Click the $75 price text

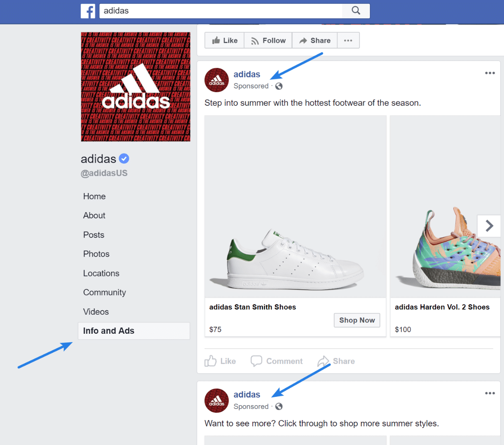pyautogui.click(x=215, y=330)
